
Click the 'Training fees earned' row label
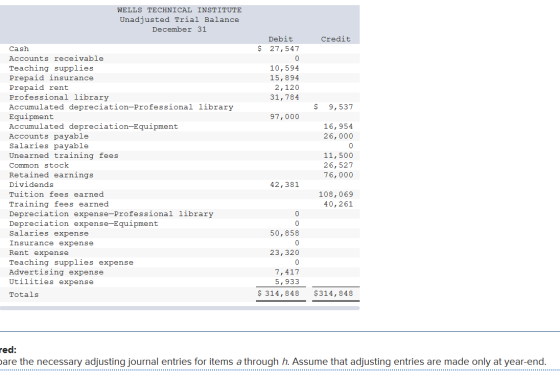[59, 204]
